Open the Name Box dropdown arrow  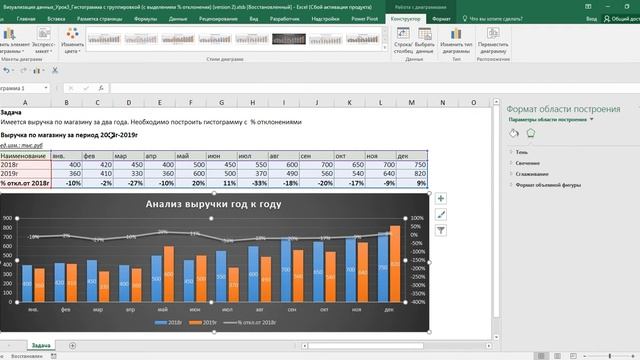46,88
